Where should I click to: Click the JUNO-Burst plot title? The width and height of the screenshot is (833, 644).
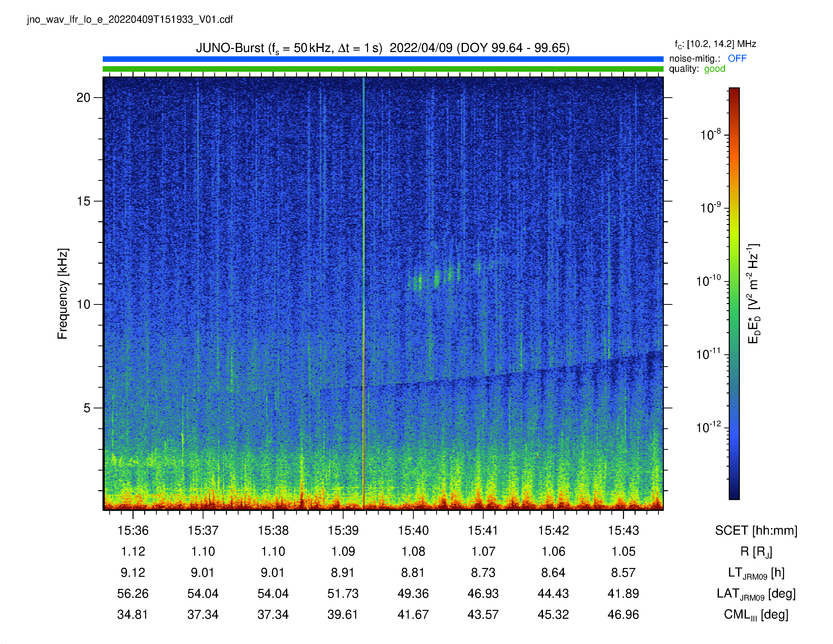pos(383,48)
